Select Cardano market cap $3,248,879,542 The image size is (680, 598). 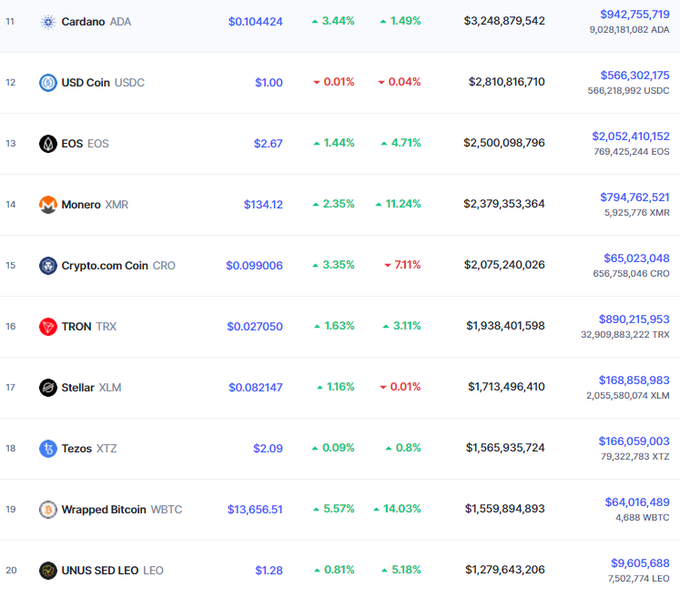tap(504, 21)
